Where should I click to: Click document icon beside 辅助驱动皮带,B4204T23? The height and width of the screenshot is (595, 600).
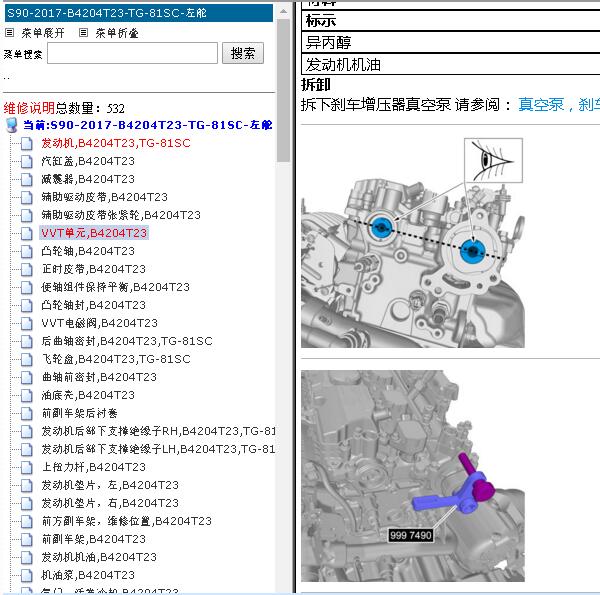[26, 197]
